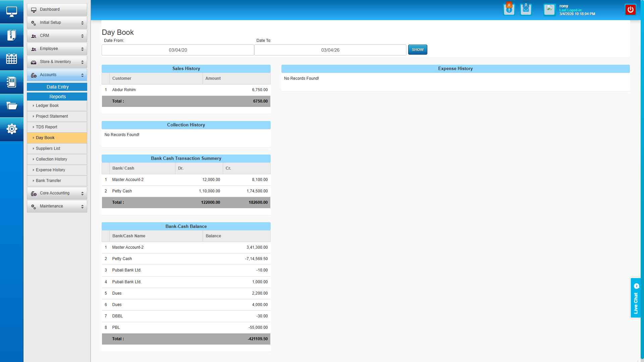Open the folder icon in left rail
The height and width of the screenshot is (362, 644).
11,106
